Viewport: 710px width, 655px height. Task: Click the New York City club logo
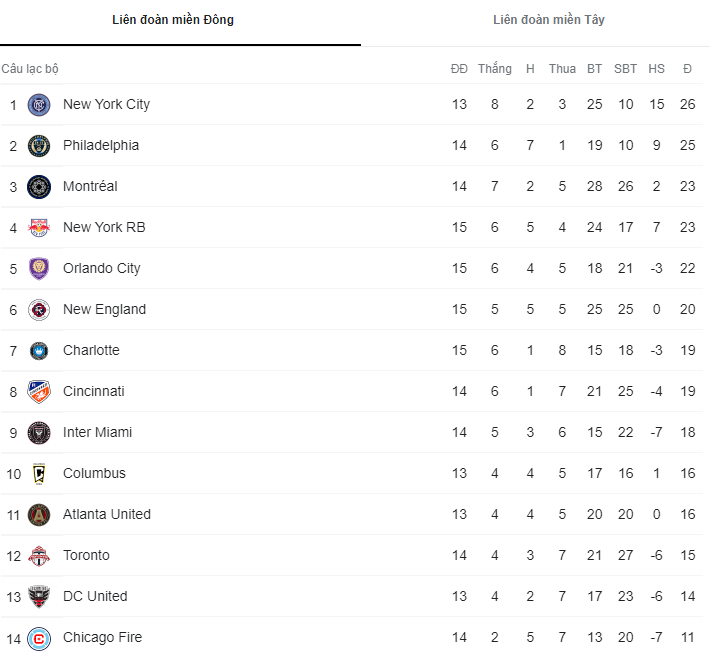39,104
